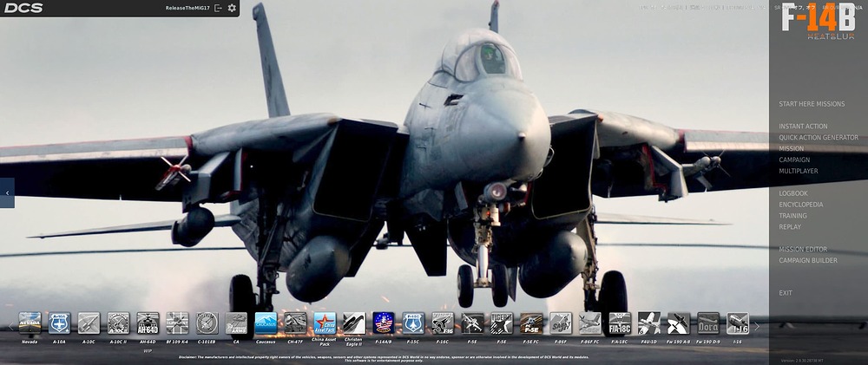868x365 pixels.
Task: Go to Multiplayer
Action: 799,171
